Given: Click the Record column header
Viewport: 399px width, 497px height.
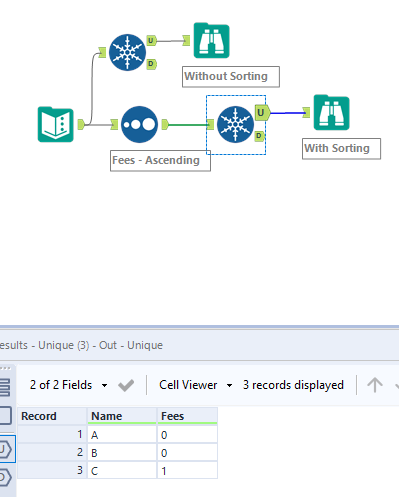Looking at the screenshot, I should [x=52, y=416].
